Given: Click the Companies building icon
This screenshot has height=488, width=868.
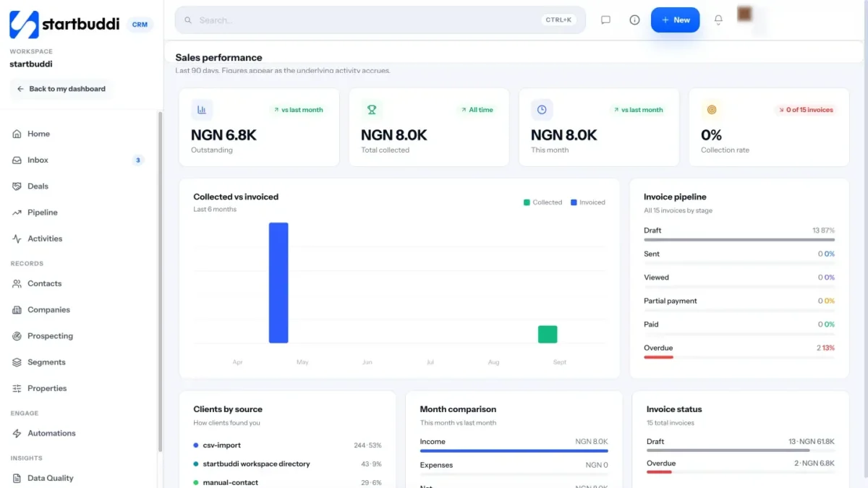Looking at the screenshot, I should pos(17,309).
